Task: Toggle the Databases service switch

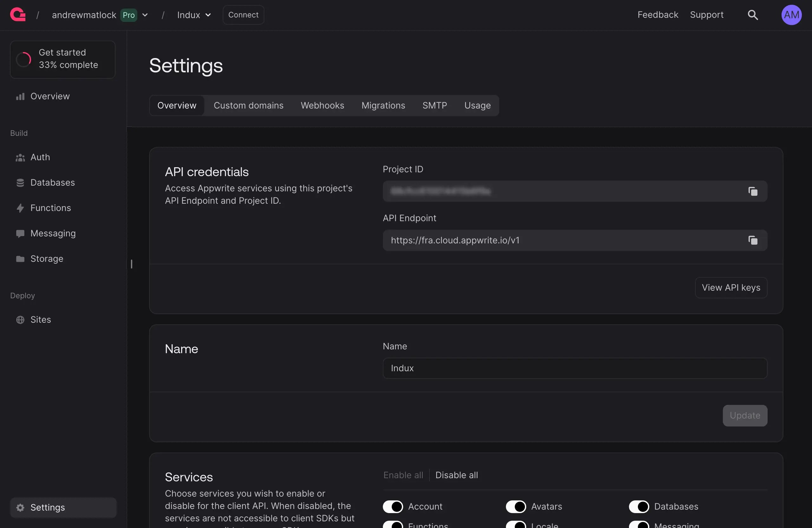Action: point(639,506)
